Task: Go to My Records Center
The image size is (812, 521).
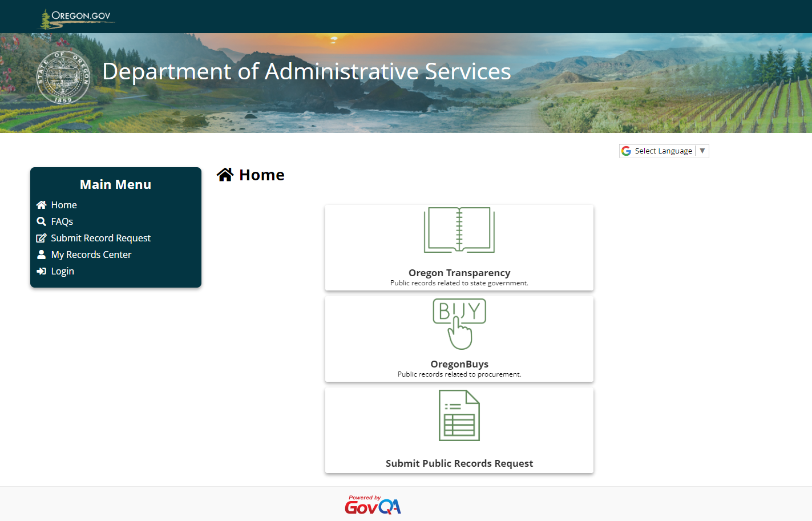Action: coord(91,255)
